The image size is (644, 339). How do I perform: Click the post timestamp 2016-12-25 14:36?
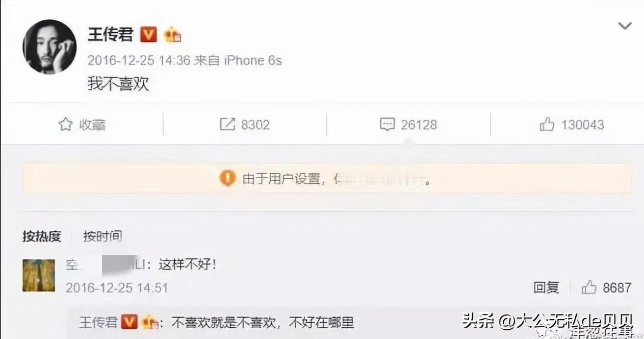139,60
